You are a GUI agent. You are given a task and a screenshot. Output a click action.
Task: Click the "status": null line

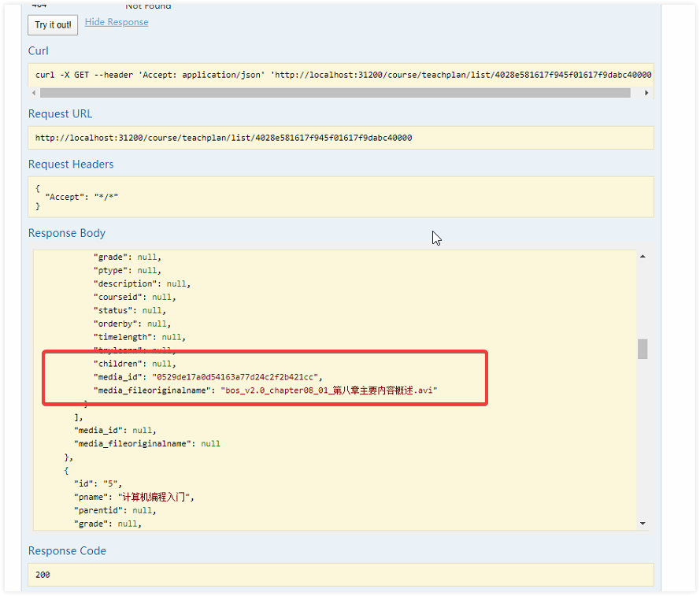click(130, 311)
